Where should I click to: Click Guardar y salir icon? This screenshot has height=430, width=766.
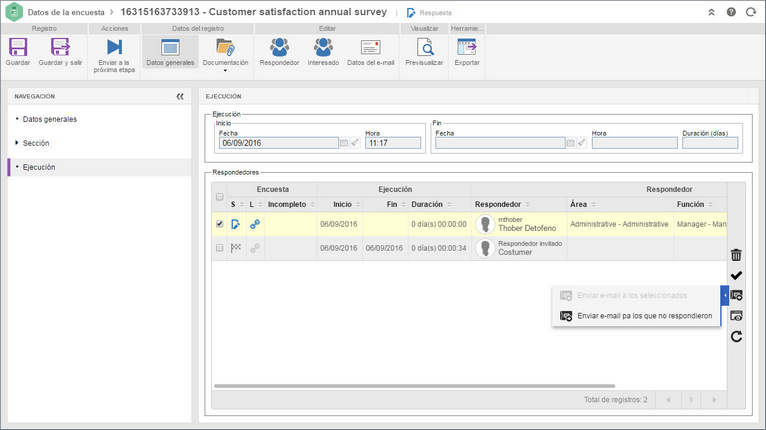tap(60, 47)
